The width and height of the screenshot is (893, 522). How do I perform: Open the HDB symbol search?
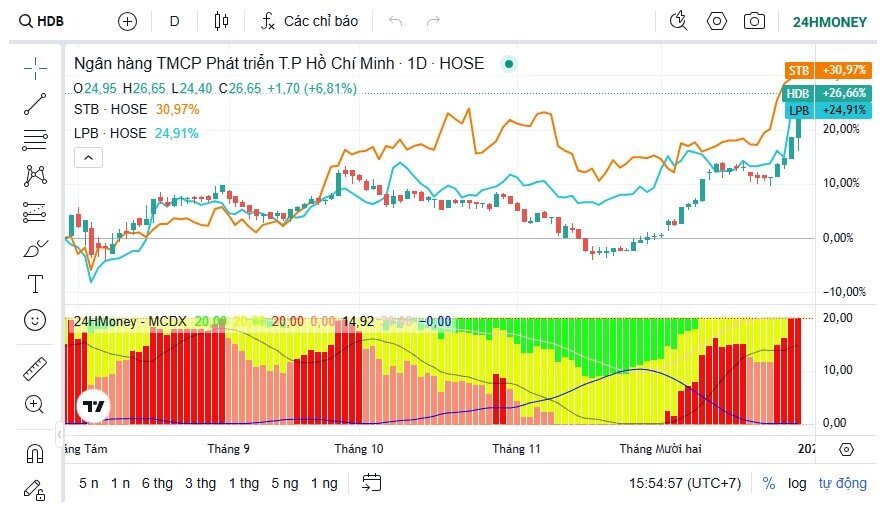click(42, 22)
